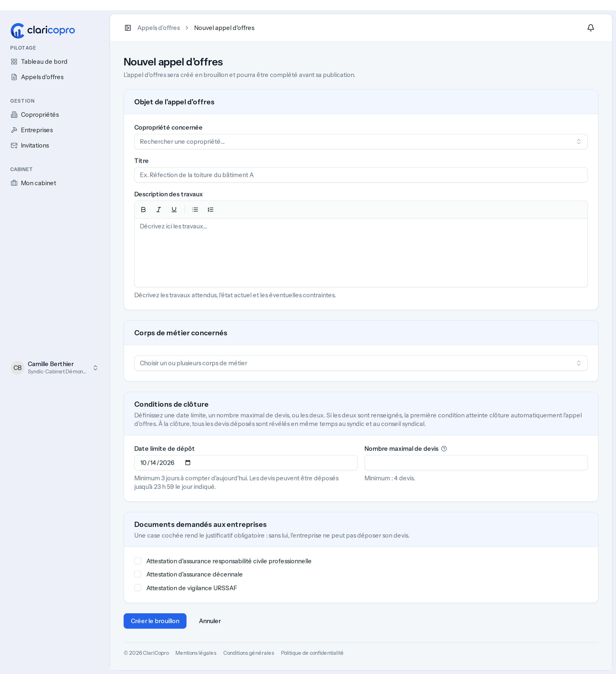Viewport: 616px width, 674px height.
Task: Check Attestation d'assurance décennale
Action: coord(138,574)
